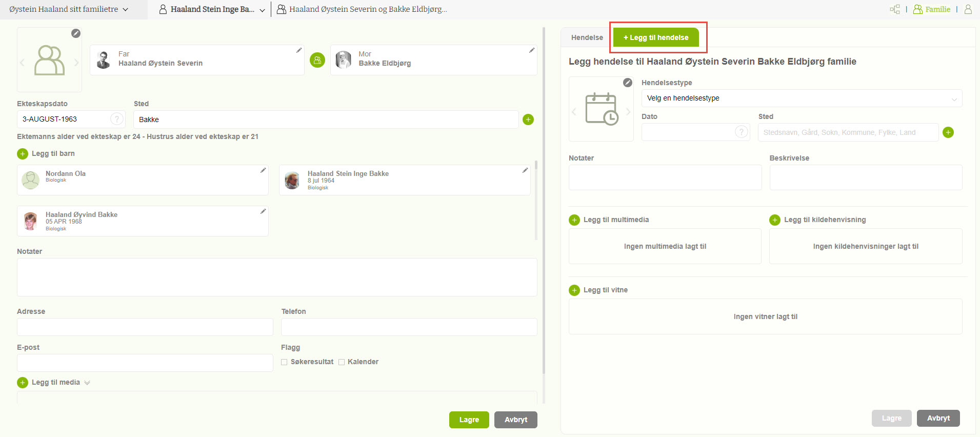The width and height of the screenshot is (980, 437).
Task: Click the pencil edit icon on Far card
Action: pos(298,50)
